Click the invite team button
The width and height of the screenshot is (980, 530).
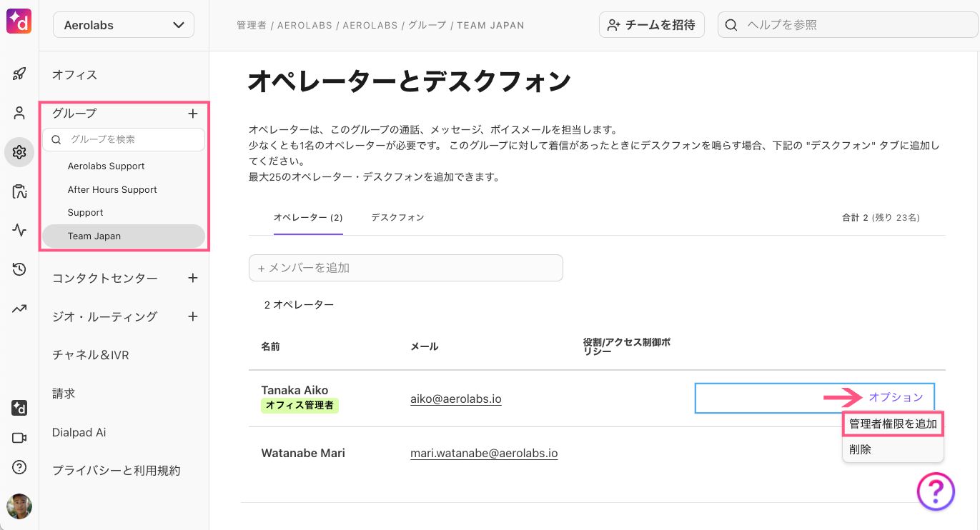[x=652, y=25]
